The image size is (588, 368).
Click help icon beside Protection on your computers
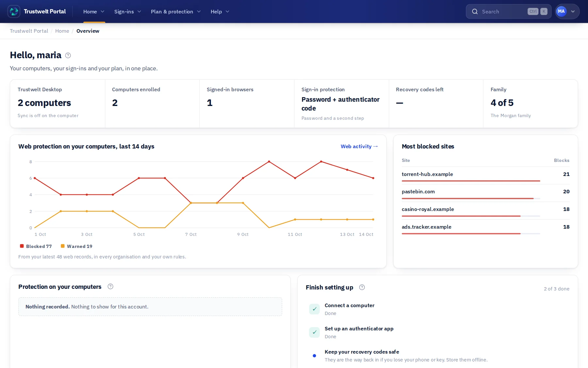click(110, 287)
